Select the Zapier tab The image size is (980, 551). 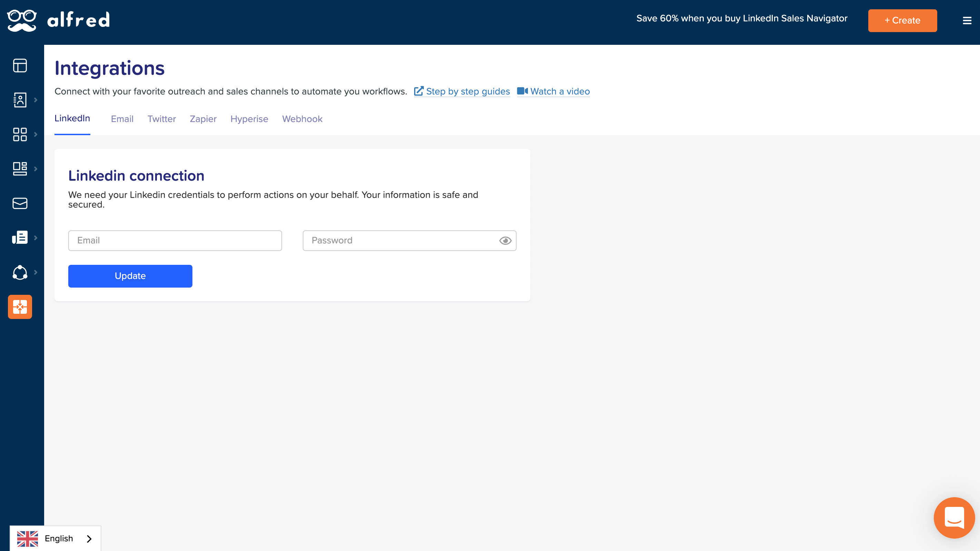pyautogui.click(x=203, y=119)
